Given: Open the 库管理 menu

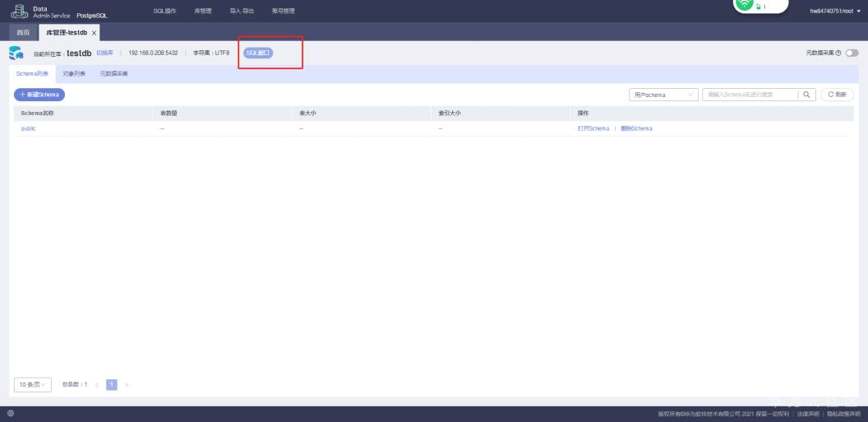Looking at the screenshot, I should (x=202, y=11).
